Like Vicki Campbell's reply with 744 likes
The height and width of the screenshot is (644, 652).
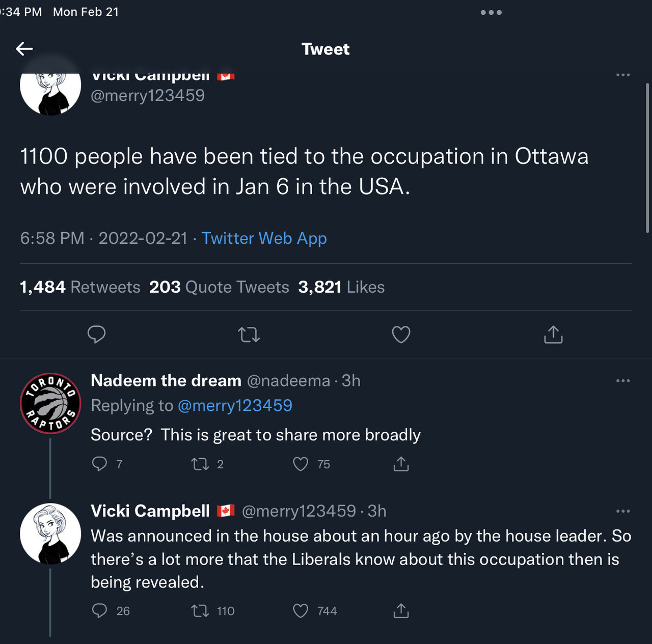tap(301, 611)
